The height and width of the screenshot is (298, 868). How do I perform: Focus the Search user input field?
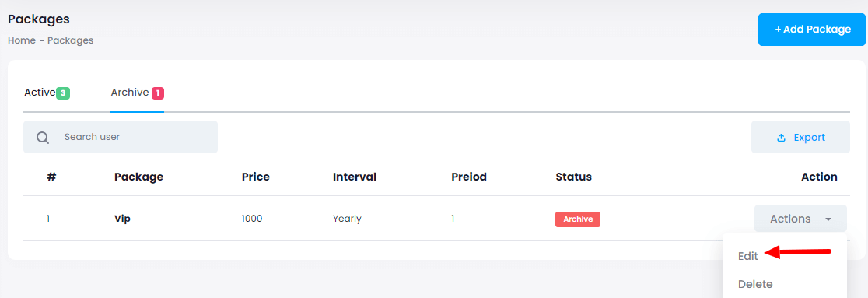click(x=121, y=137)
